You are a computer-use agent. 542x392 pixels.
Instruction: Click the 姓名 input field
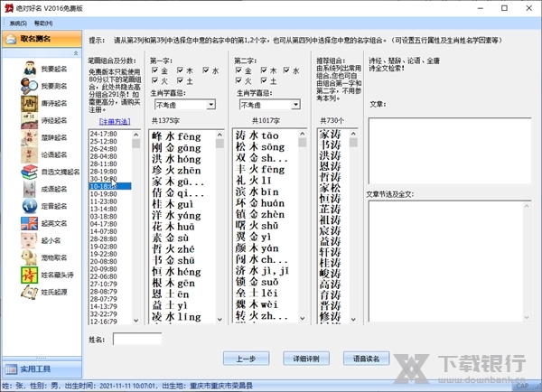coord(137,339)
